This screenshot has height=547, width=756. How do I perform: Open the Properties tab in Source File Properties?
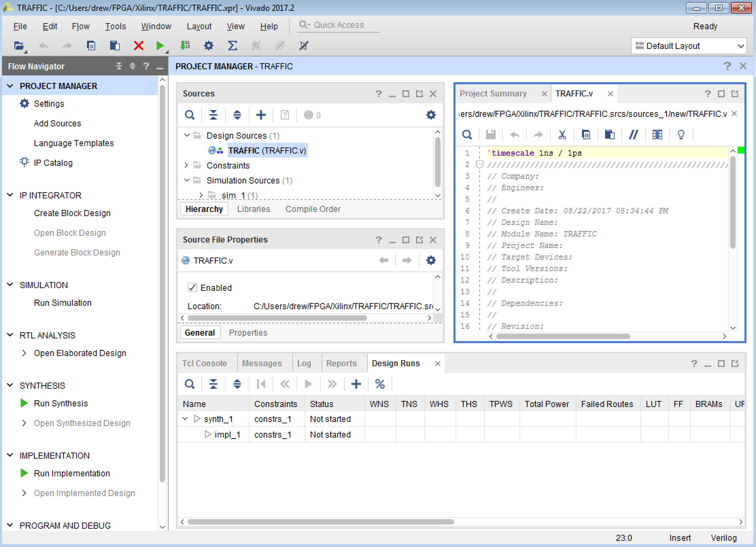point(248,333)
